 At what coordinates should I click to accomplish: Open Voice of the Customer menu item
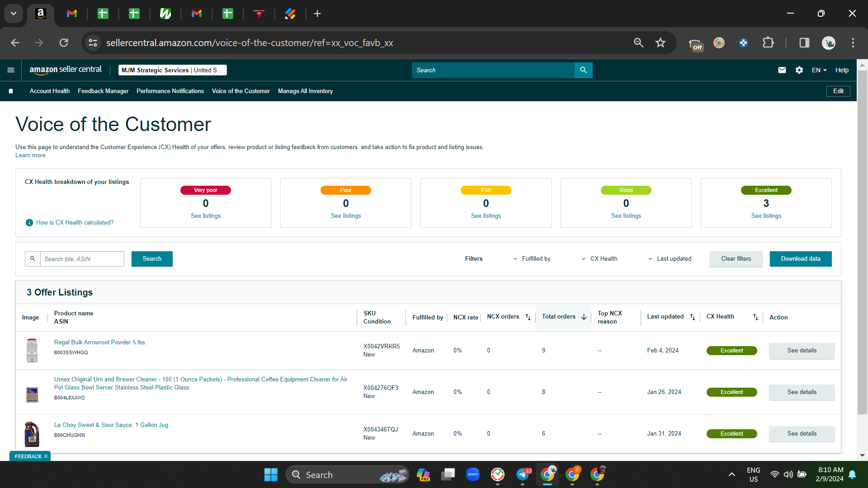241,91
